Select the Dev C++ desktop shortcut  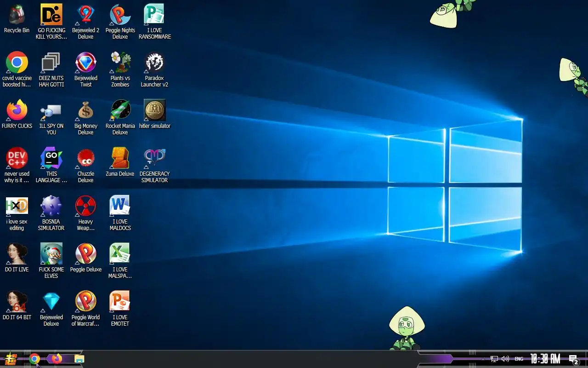coord(17,165)
